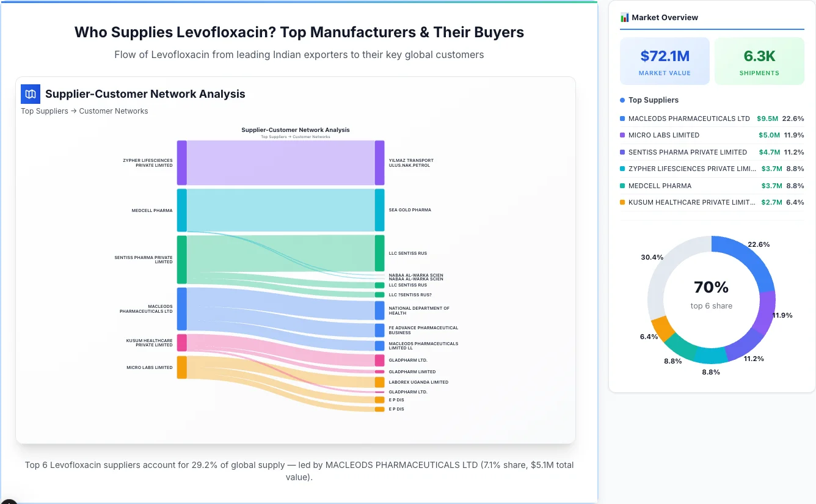Viewport: 816px width, 504px height.
Task: Click the 70% top 6 share label
Action: coord(711,287)
